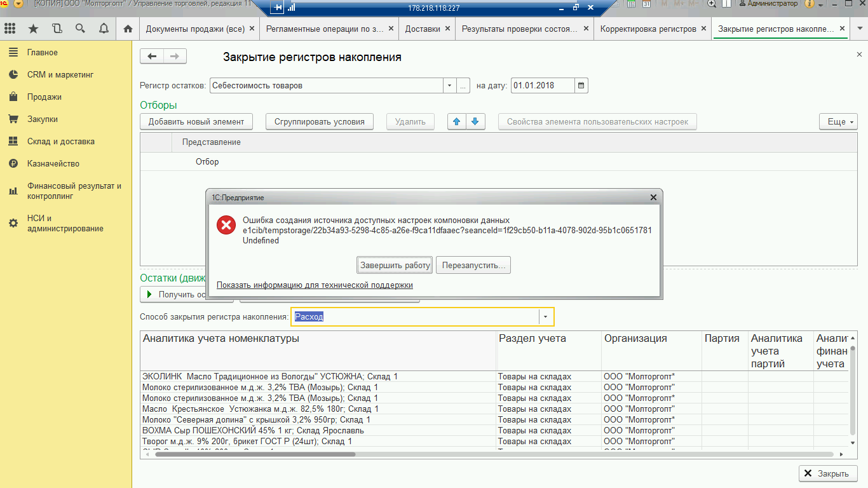868x488 pixels.
Task: Close the Документы продажи (все) tab
Action: click(252, 29)
